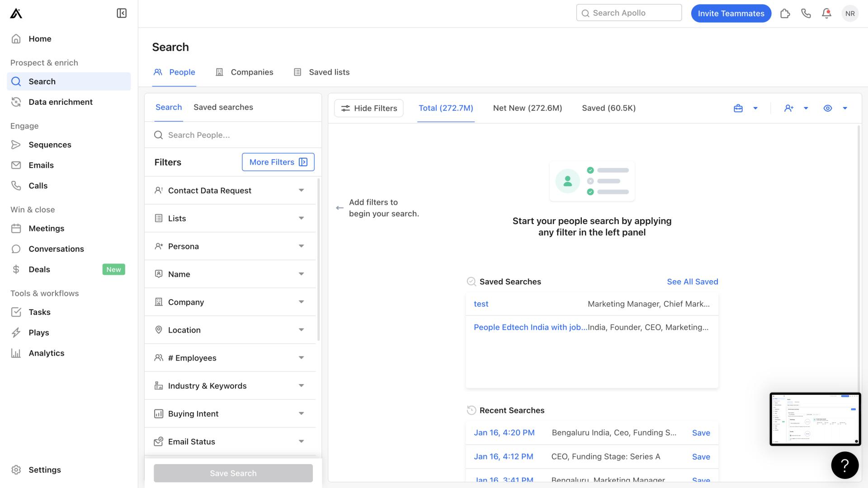Screen dimensions: 868x488
Task: Click the extension puzzle icon in header
Action: coord(785,14)
